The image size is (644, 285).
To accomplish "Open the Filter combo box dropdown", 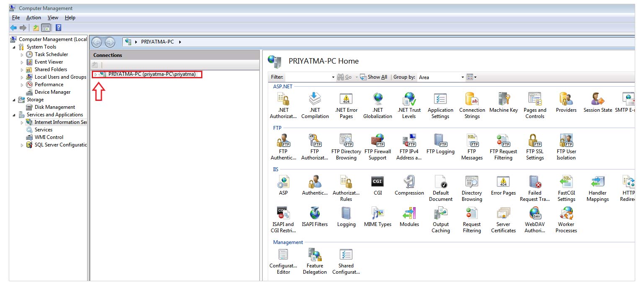I will tap(333, 77).
